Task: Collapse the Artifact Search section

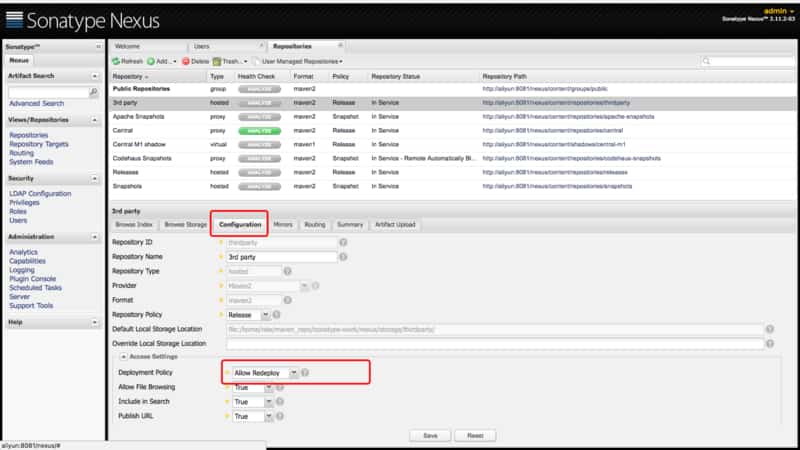Action: coord(94,76)
